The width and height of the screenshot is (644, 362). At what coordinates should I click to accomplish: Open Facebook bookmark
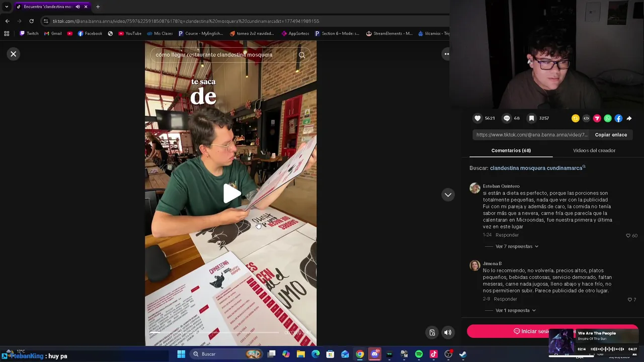tap(90, 34)
